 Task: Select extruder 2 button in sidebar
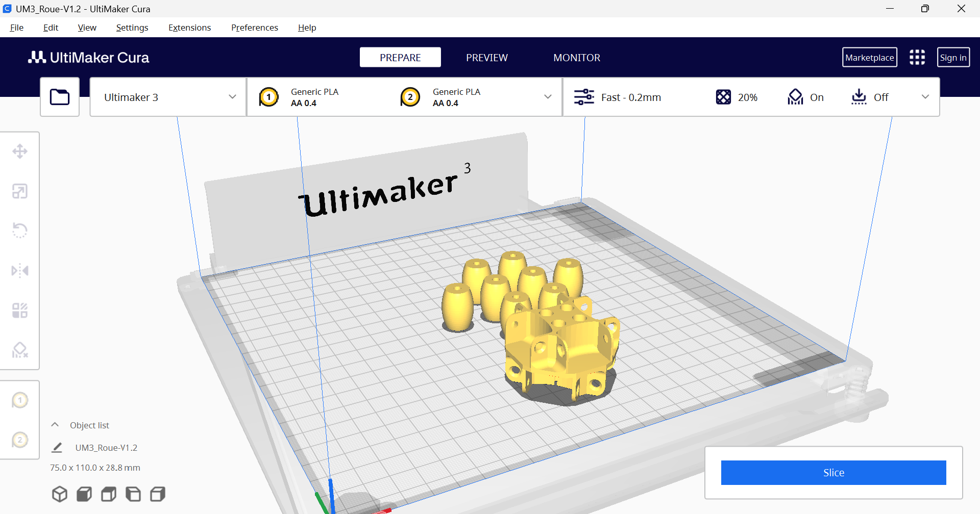pos(20,440)
